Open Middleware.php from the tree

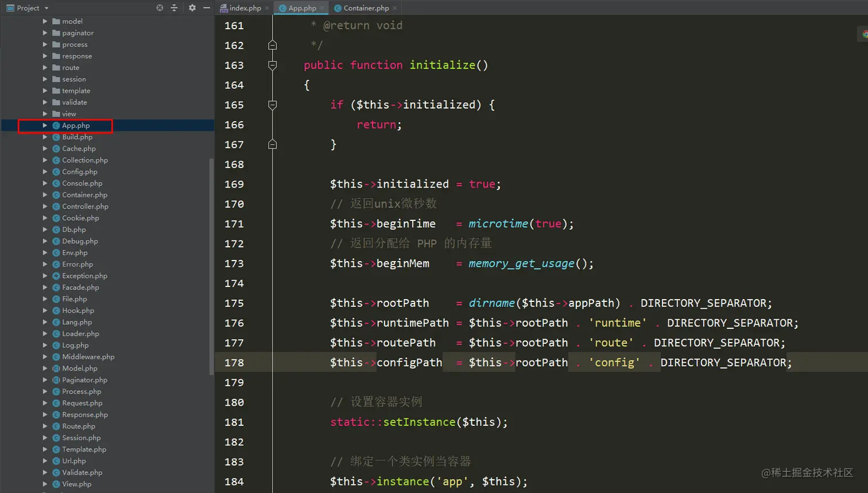(88, 357)
